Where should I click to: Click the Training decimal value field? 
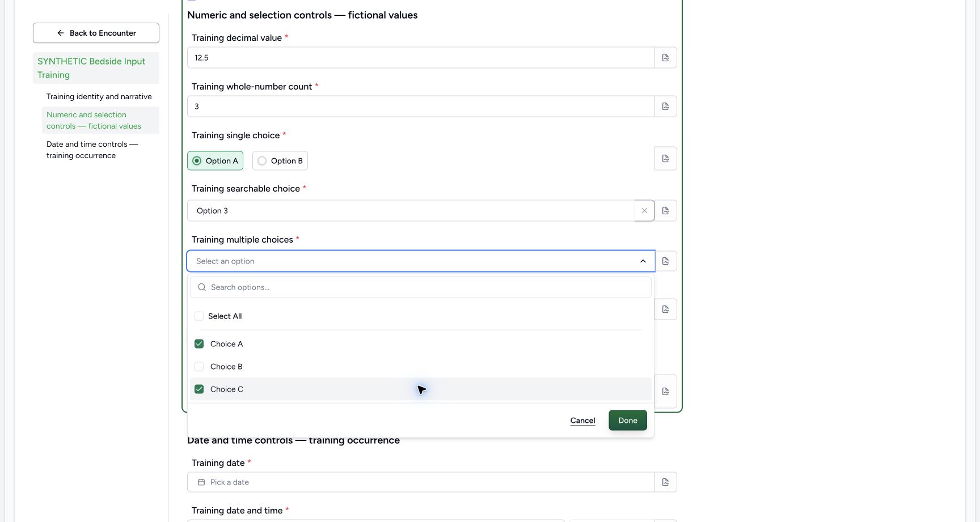pos(421,58)
